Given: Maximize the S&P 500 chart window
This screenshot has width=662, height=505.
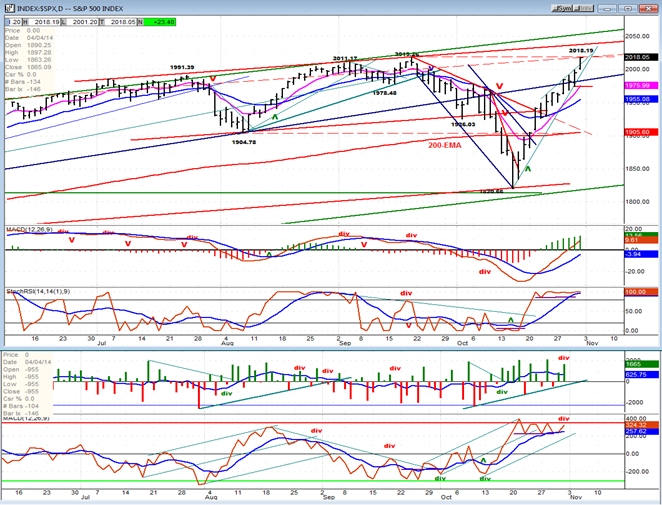Looking at the screenshot, I should click(x=628, y=8).
